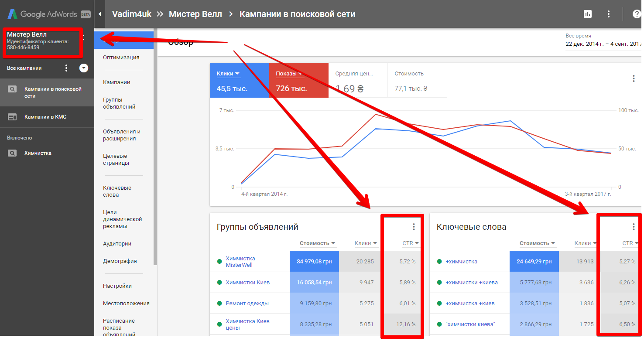Open three-dot menu of Ключевые слова card
This screenshot has height=341, width=644.
634,227
